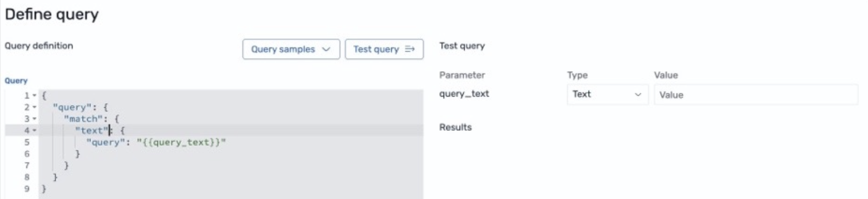Screen dimensions: 868x199
Task: Open the Query samples dropdown
Action: click(291, 49)
